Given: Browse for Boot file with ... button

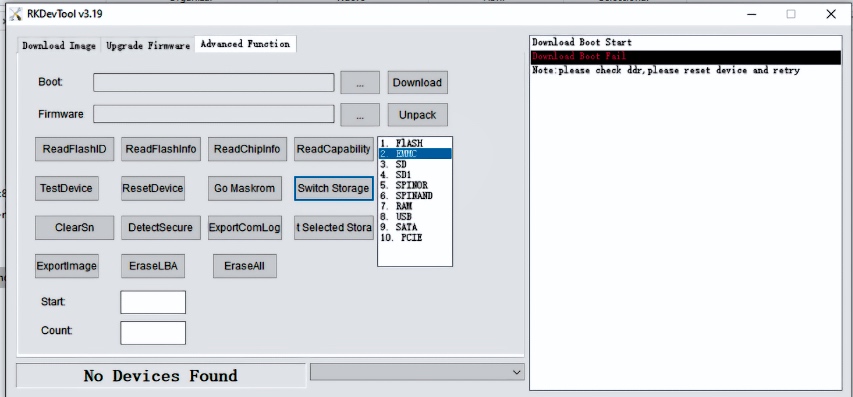Looking at the screenshot, I should coord(360,83).
